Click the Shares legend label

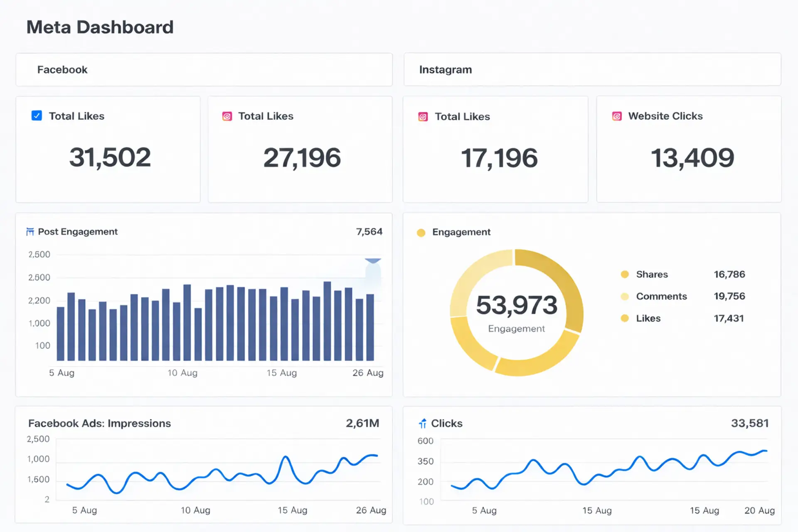point(652,274)
